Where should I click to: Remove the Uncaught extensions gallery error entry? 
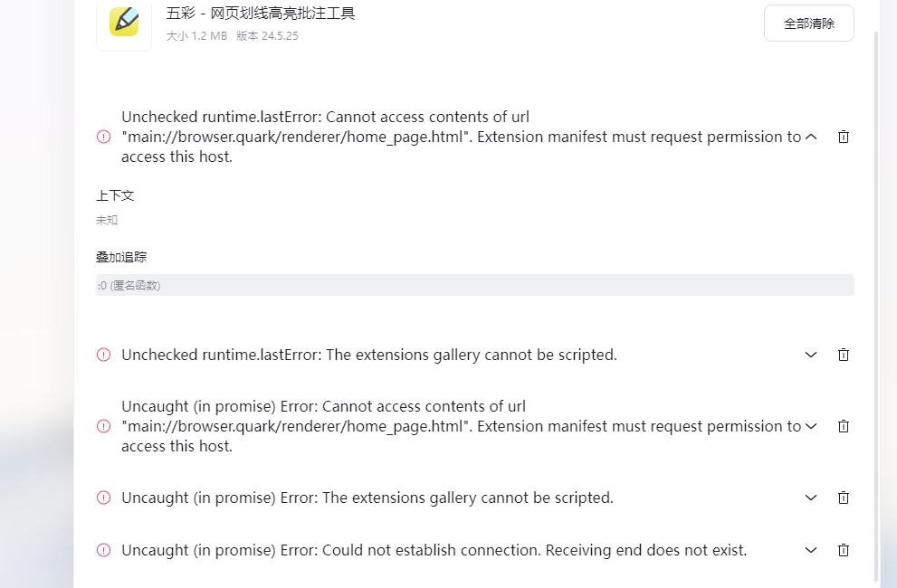click(x=844, y=498)
